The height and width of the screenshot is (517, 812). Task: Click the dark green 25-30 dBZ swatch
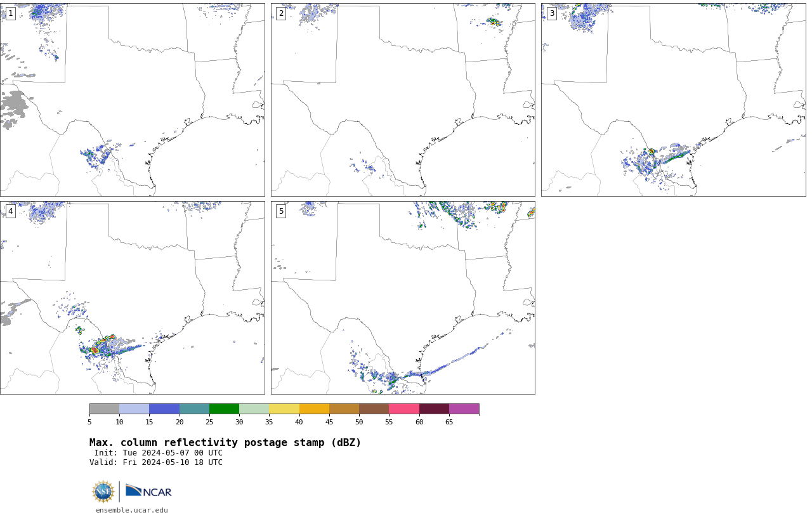(224, 409)
